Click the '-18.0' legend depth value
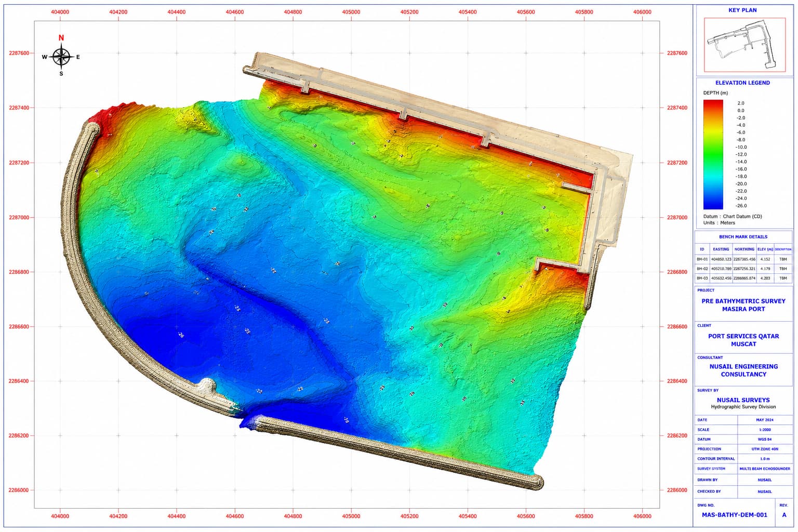The height and width of the screenshot is (532, 798). tap(741, 176)
